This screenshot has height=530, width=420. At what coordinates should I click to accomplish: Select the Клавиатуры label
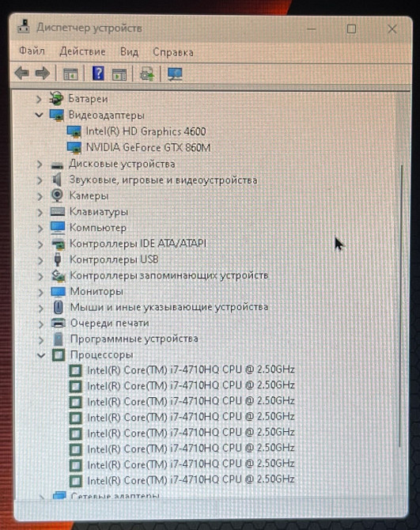pos(99,212)
